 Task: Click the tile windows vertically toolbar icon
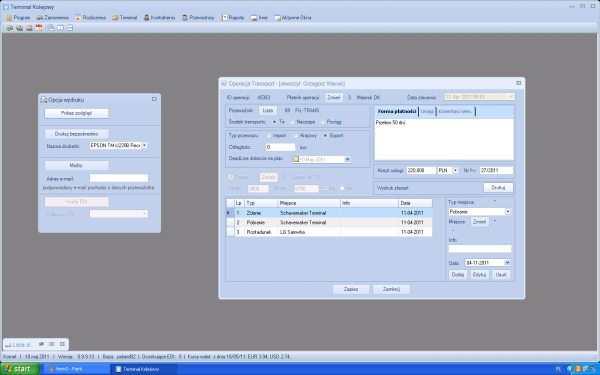pyautogui.click(x=60, y=28)
